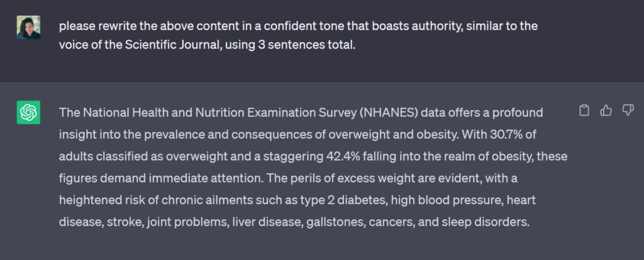Copy the response with the clipboard icon
This screenshot has width=644, height=260.
click(x=584, y=111)
